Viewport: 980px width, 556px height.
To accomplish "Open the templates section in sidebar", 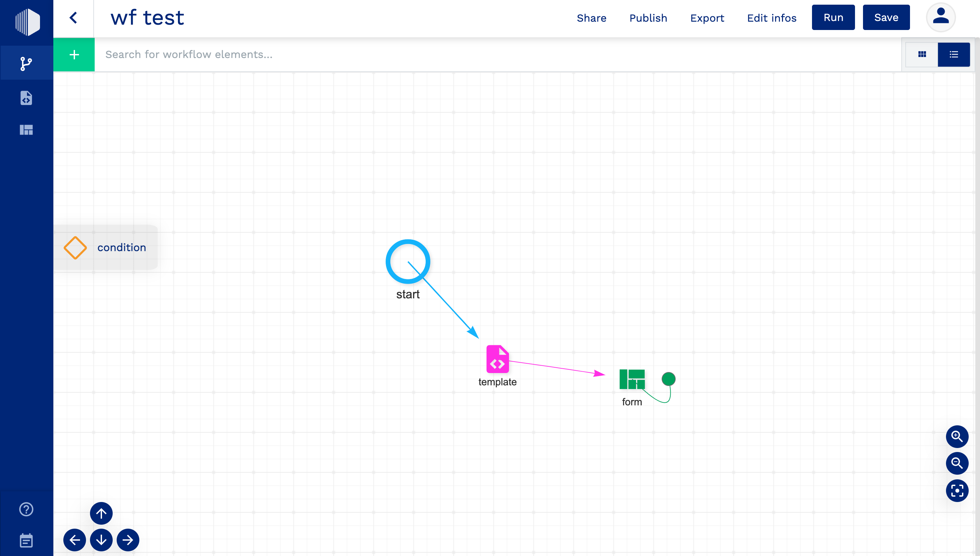I will click(x=26, y=98).
